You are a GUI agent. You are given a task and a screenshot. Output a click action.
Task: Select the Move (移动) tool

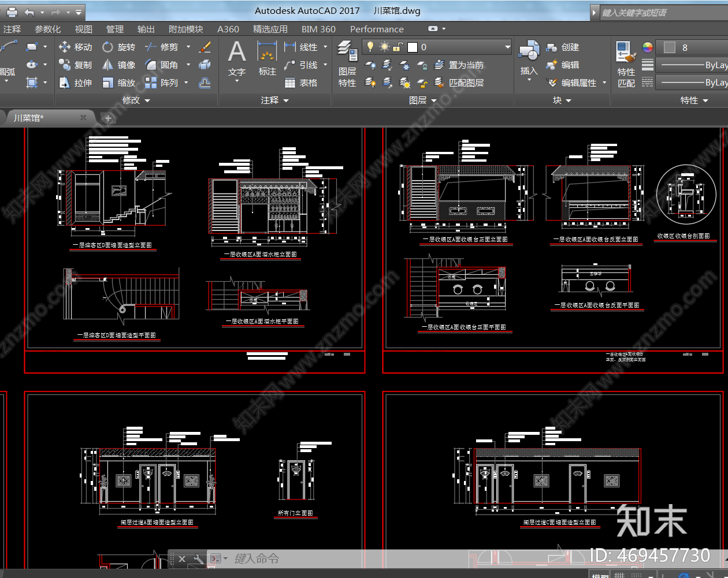pyautogui.click(x=76, y=47)
